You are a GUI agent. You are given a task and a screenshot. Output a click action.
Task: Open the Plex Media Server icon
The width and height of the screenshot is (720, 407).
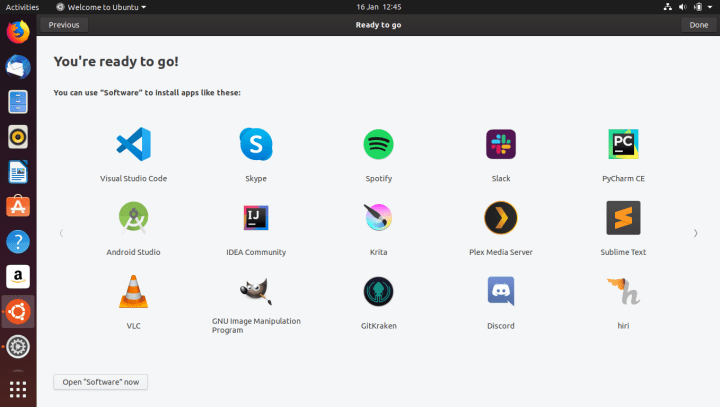coord(501,218)
